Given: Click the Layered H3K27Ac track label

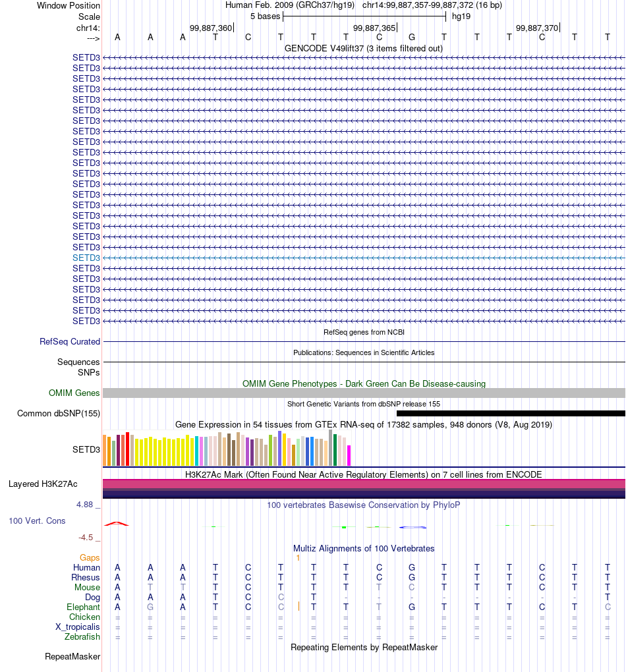Looking at the screenshot, I should 43,484.
